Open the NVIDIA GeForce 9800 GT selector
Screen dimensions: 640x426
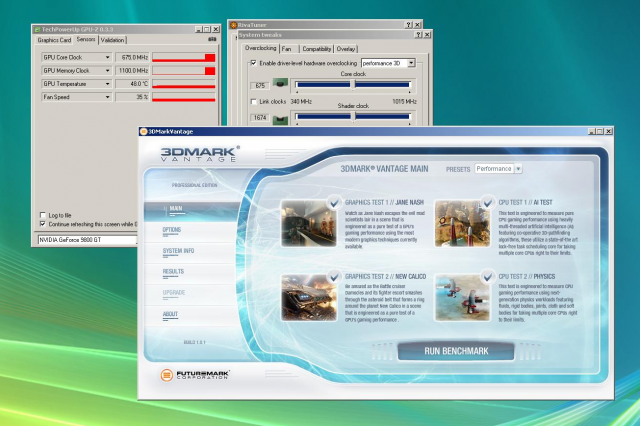87,240
